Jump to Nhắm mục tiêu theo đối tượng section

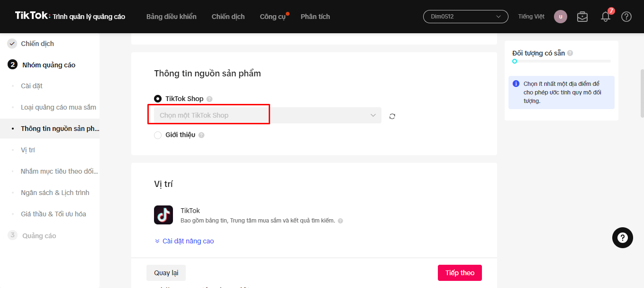click(60, 171)
